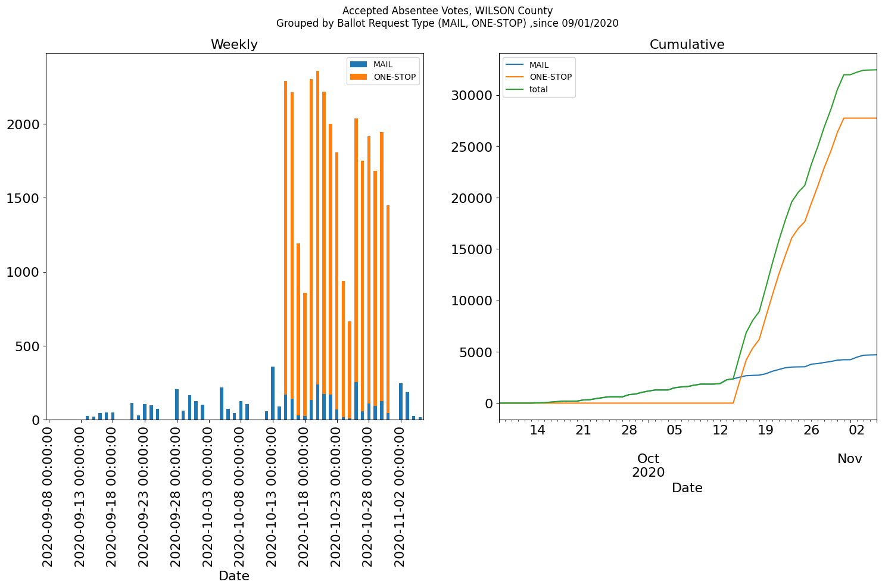Click the '2020-09-08 00:00:00' date label
This screenshot has width=882, height=588.
pos(48,495)
